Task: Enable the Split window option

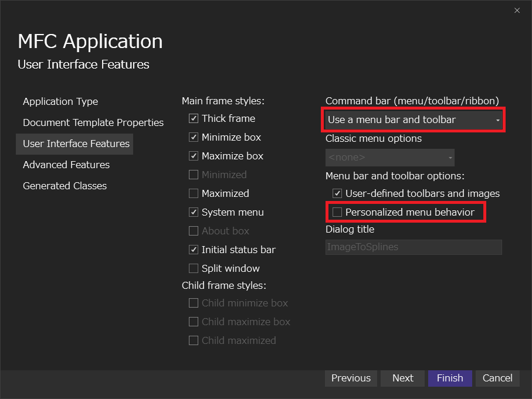Action: point(194,268)
